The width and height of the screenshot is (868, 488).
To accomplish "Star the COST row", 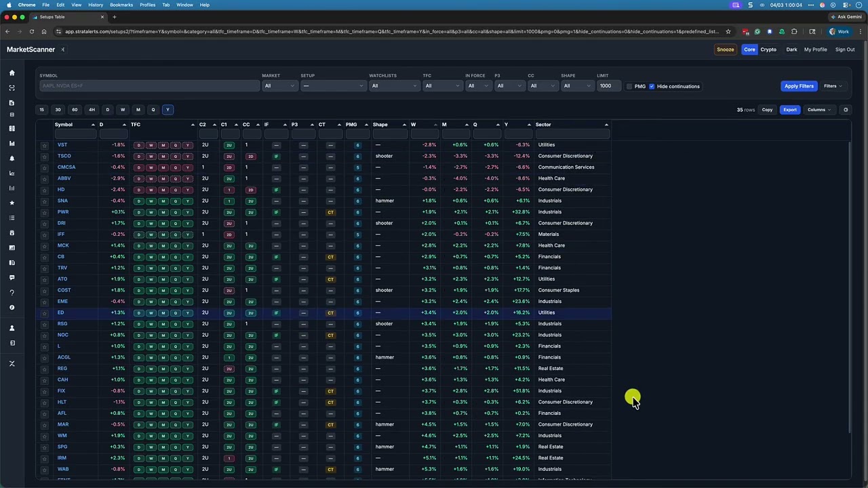I will (45, 290).
